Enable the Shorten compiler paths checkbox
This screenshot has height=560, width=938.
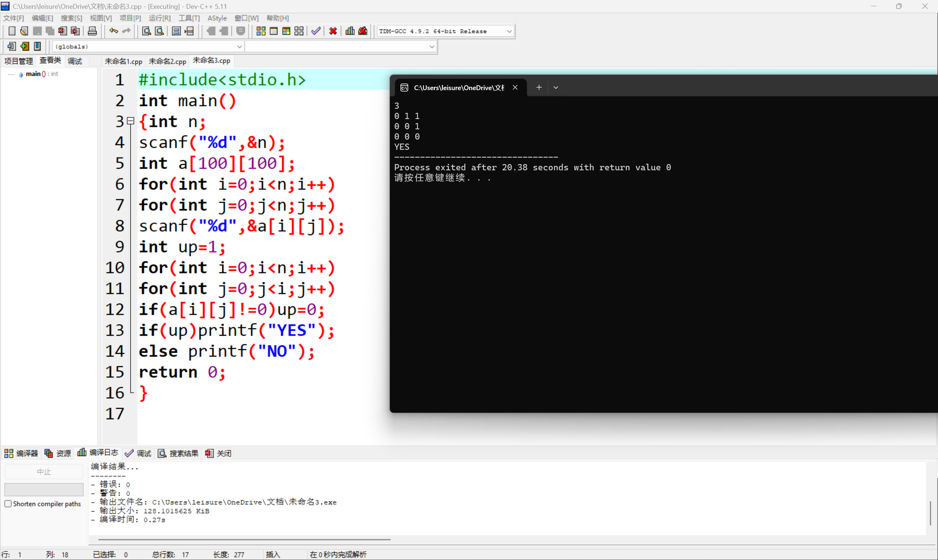point(8,503)
